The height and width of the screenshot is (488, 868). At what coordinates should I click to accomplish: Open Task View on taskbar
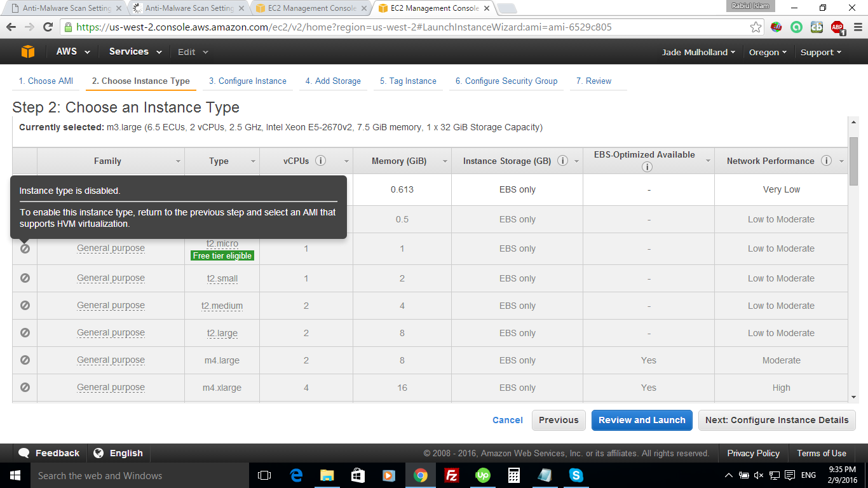tap(264, 475)
